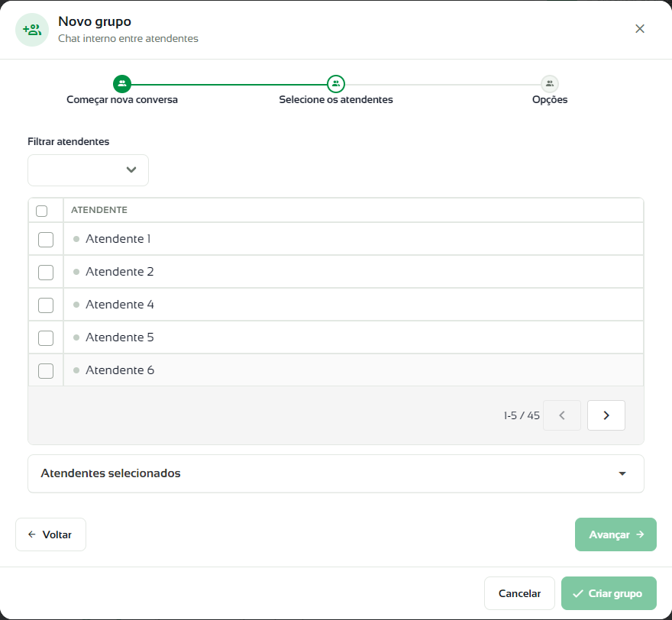Click the Opções step label

pos(550,100)
